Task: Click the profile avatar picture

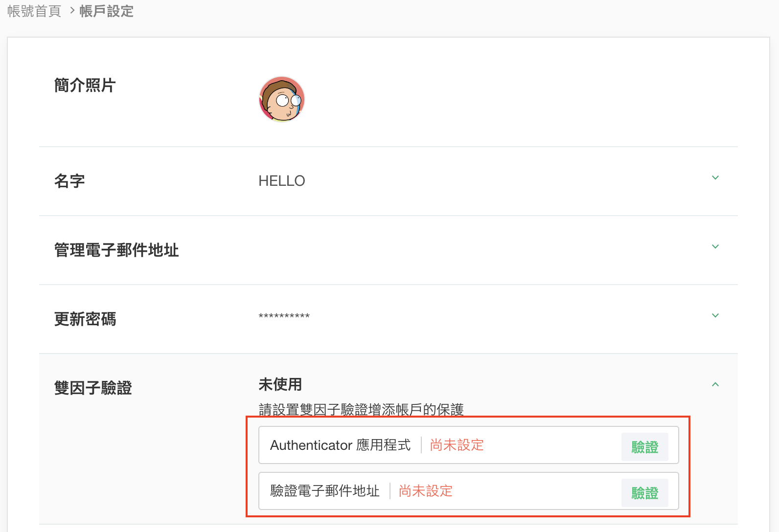Action: (x=282, y=99)
